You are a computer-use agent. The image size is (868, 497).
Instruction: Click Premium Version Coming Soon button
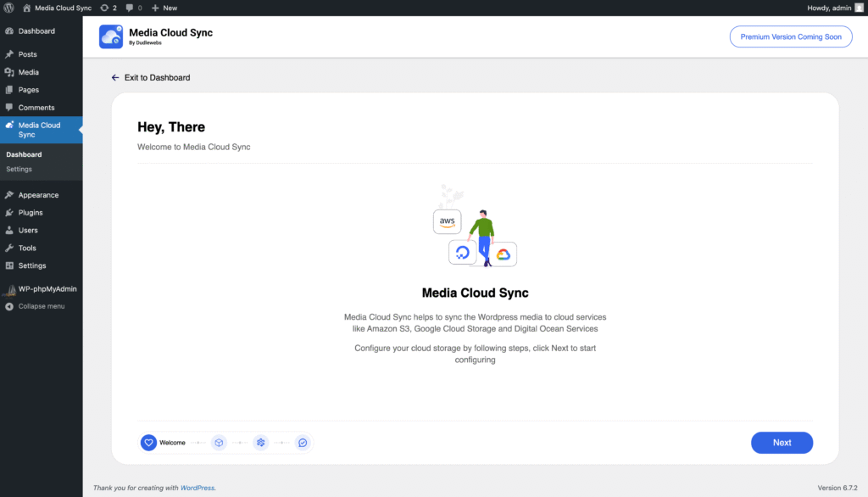tap(791, 36)
